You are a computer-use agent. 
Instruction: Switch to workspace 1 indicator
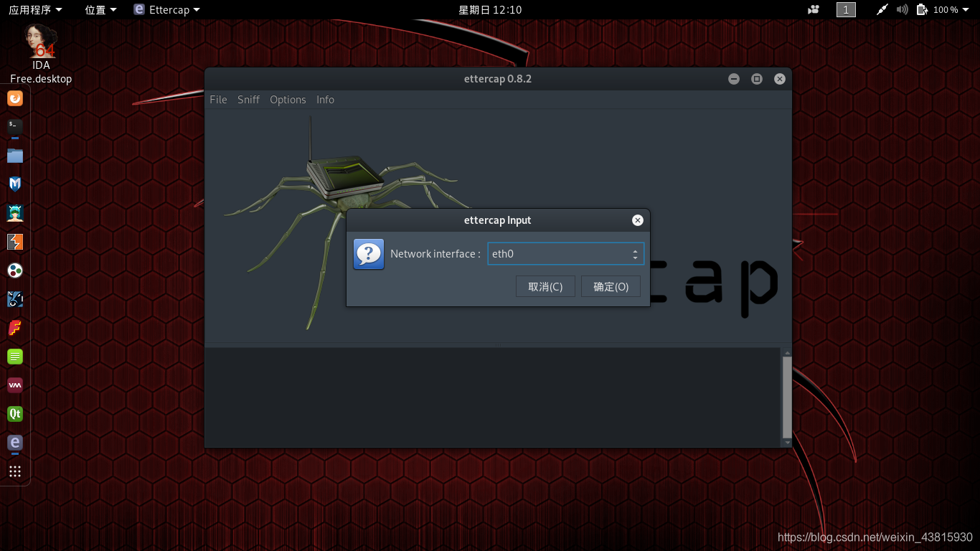[846, 9]
